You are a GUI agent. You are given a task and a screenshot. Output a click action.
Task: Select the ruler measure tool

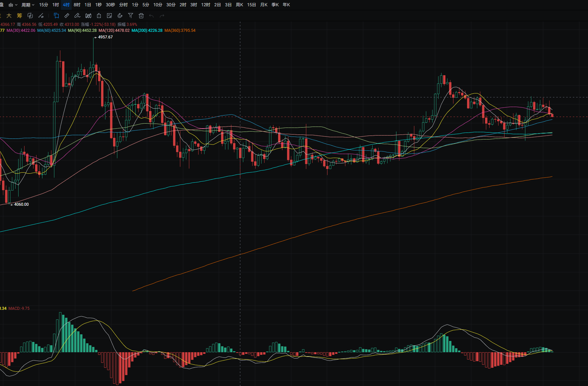coord(67,16)
